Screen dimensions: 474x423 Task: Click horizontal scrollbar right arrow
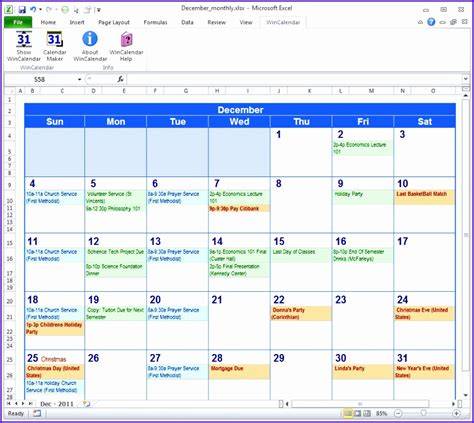(453, 404)
